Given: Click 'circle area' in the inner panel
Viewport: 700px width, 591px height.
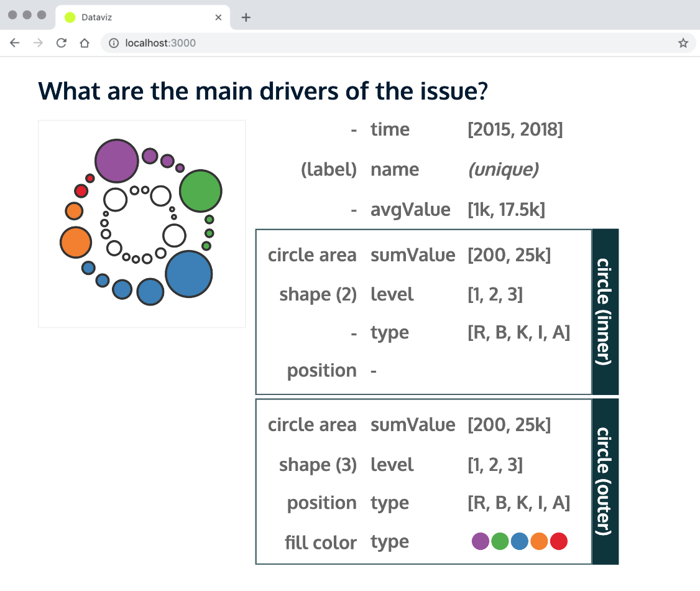Looking at the screenshot, I should (312, 255).
